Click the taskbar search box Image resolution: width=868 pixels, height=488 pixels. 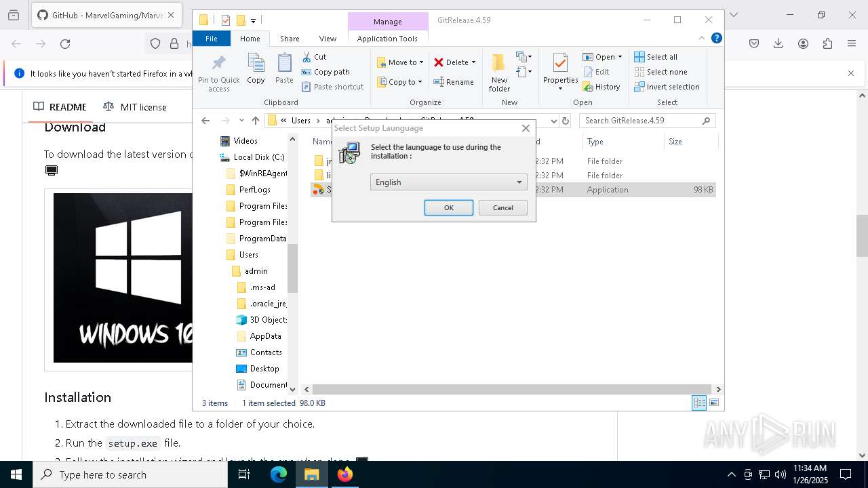coord(130,474)
